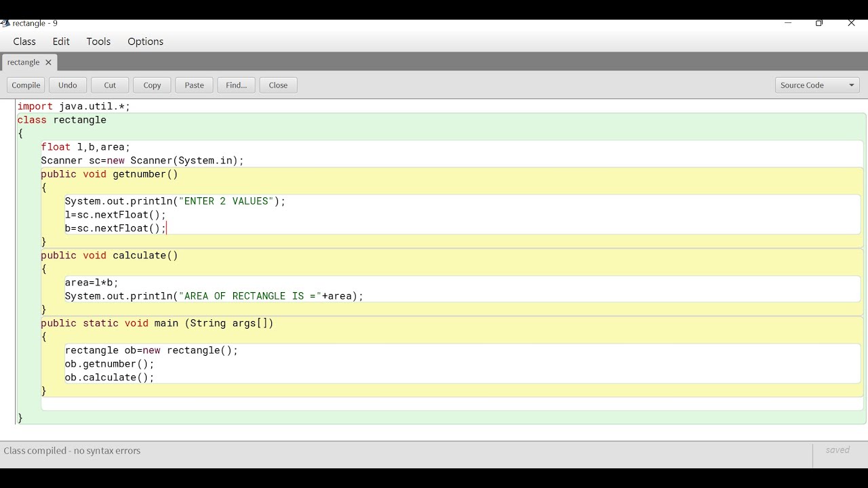Minimize the BlueJ editor window
Screen dimensions: 868x488
788,23
